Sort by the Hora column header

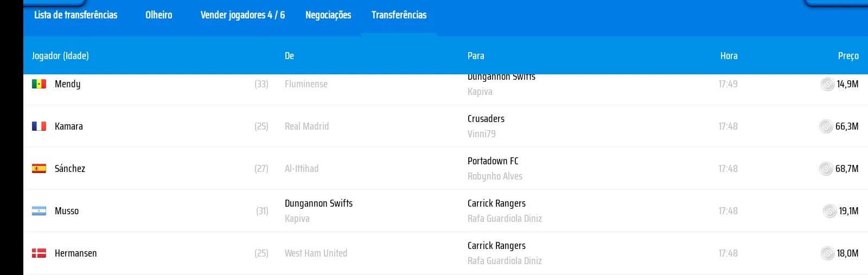tap(729, 56)
